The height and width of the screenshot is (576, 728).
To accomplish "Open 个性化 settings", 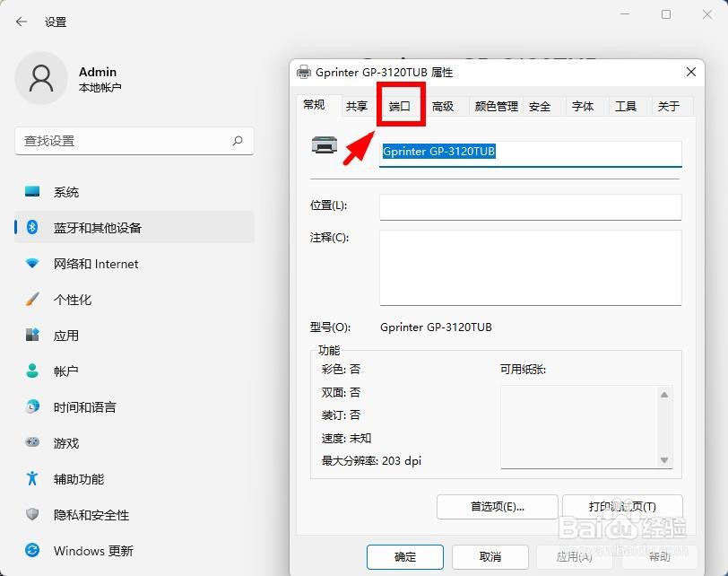I will pos(134,299).
